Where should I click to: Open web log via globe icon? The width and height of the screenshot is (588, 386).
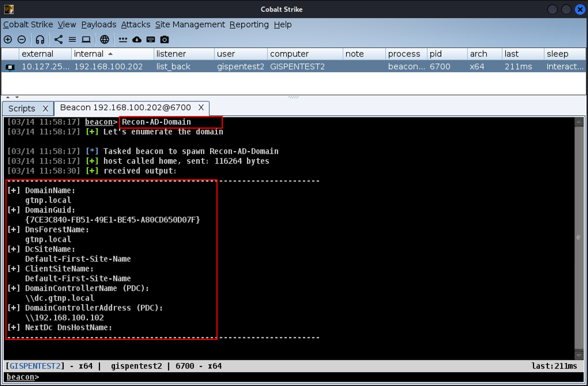(x=105, y=40)
